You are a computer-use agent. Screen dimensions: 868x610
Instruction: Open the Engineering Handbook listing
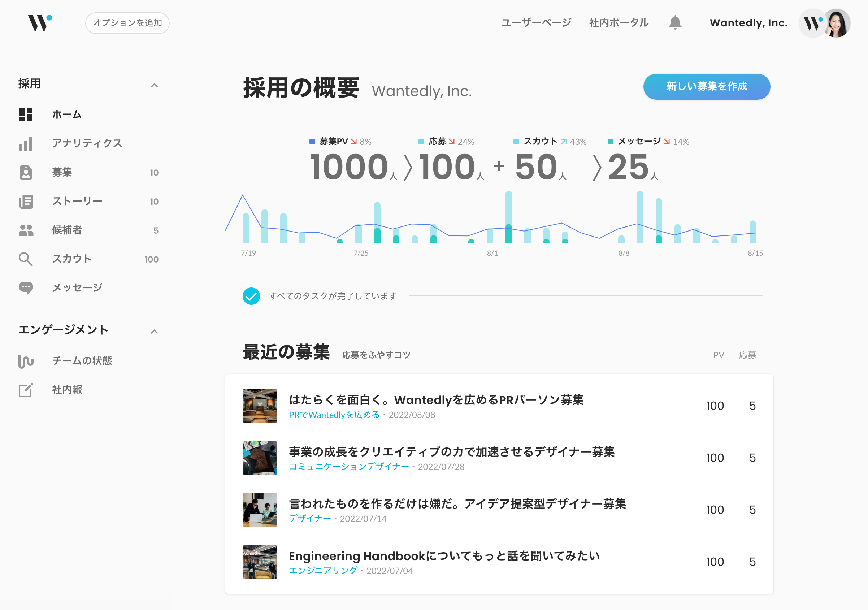(444, 556)
